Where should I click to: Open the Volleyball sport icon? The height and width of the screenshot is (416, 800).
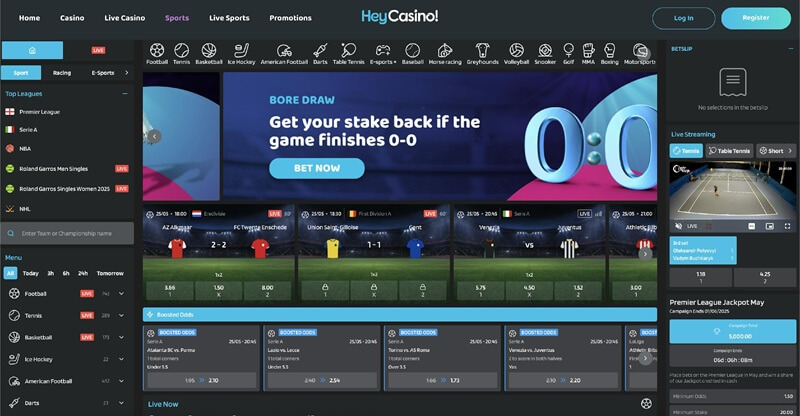pos(516,51)
